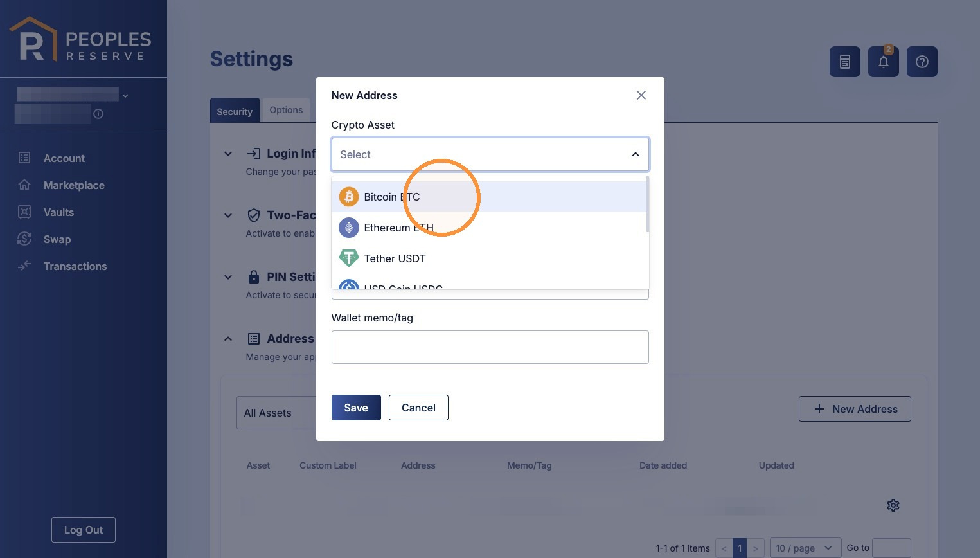Click the Updated column header
Viewport: 980px width, 558px height.
point(776,465)
